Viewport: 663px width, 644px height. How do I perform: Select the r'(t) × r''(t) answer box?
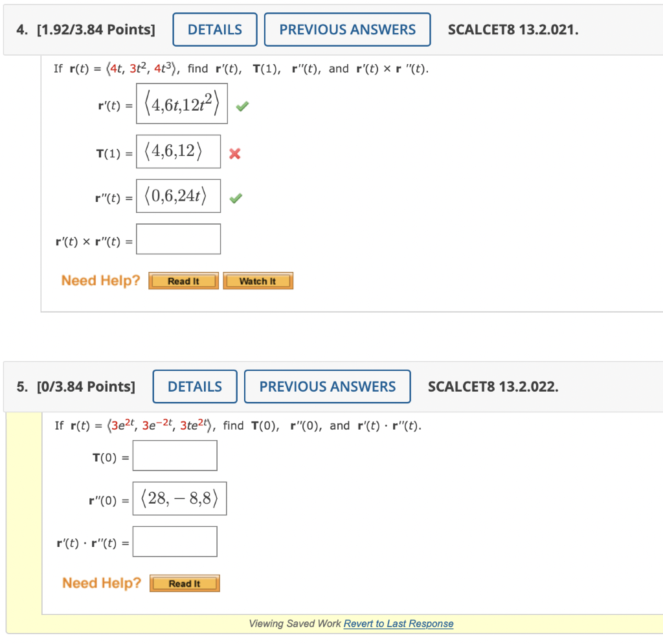pos(178,238)
